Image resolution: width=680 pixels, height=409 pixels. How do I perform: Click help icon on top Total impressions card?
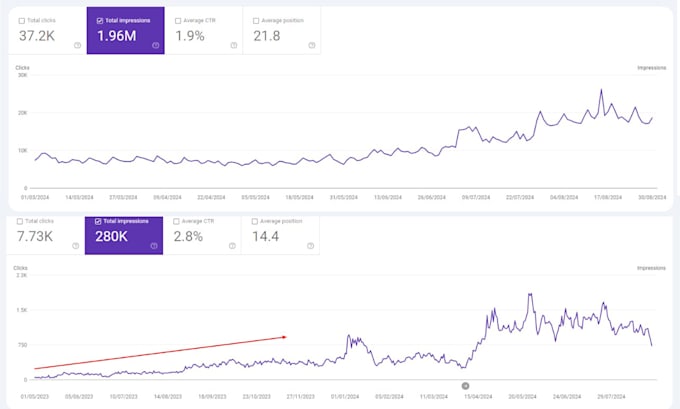(x=156, y=45)
